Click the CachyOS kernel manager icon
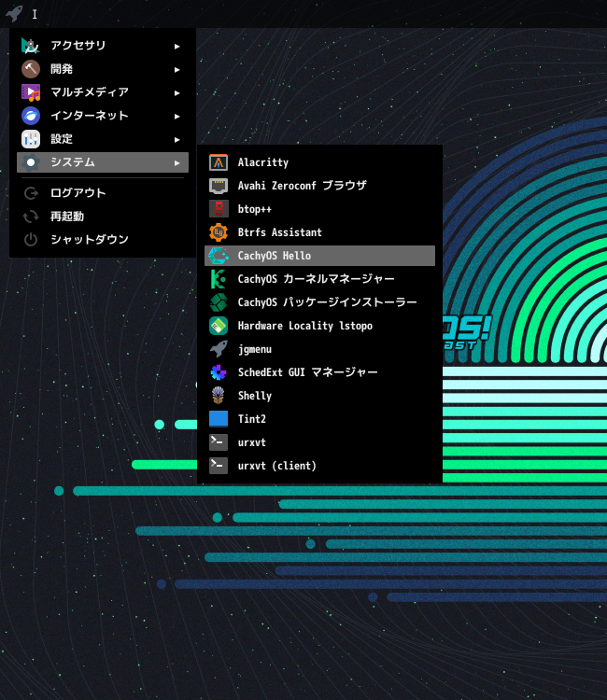The width and height of the screenshot is (607, 700). (219, 279)
